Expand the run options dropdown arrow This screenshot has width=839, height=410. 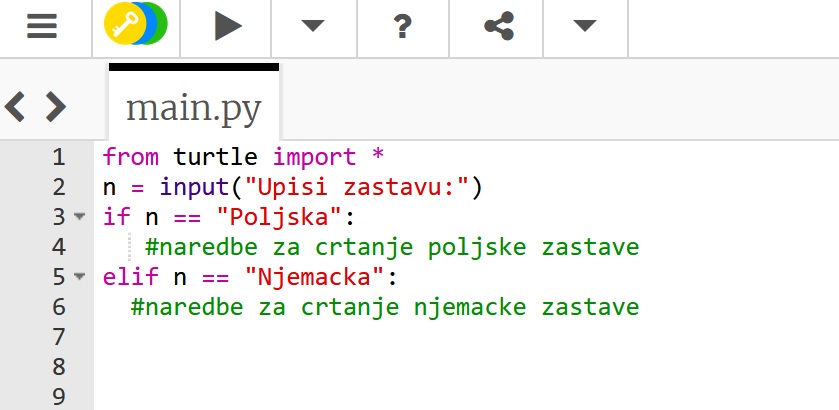point(314,27)
